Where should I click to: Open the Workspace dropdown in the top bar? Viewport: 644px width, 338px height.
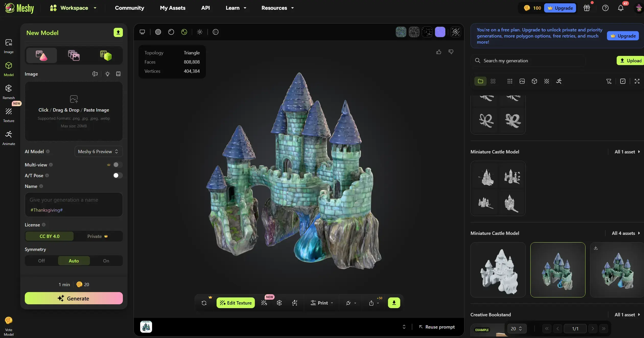(74, 8)
